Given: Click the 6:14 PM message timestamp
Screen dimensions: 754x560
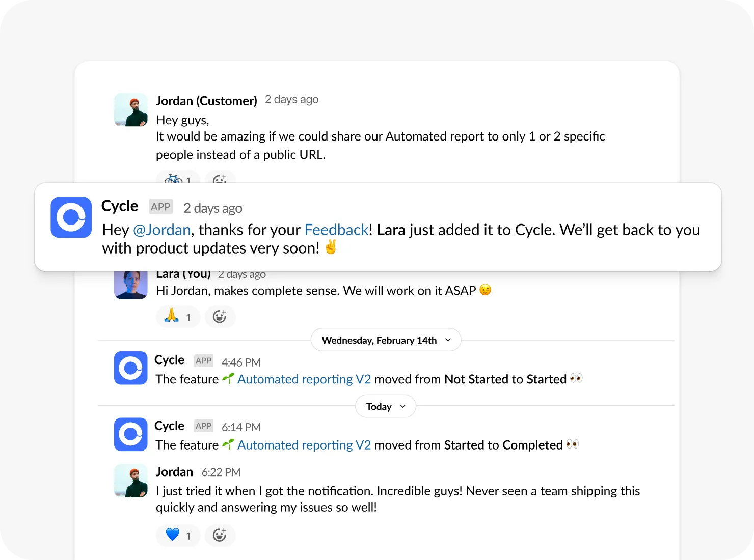Looking at the screenshot, I should click(241, 427).
